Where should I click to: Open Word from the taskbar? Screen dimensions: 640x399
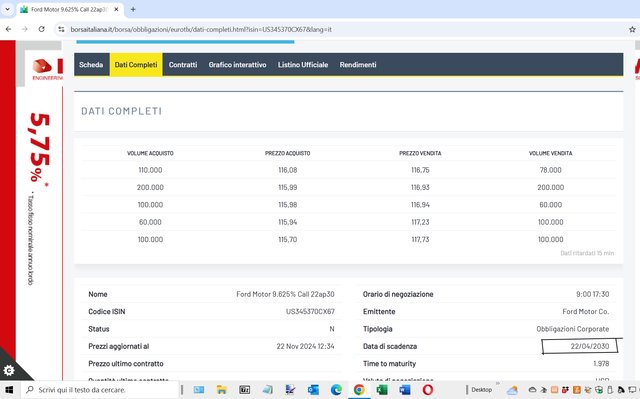404,390
